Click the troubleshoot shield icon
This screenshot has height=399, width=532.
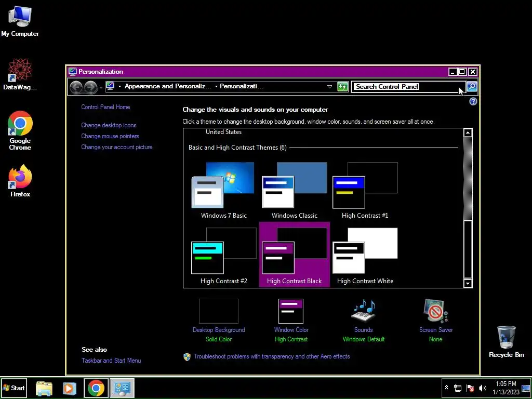(187, 356)
